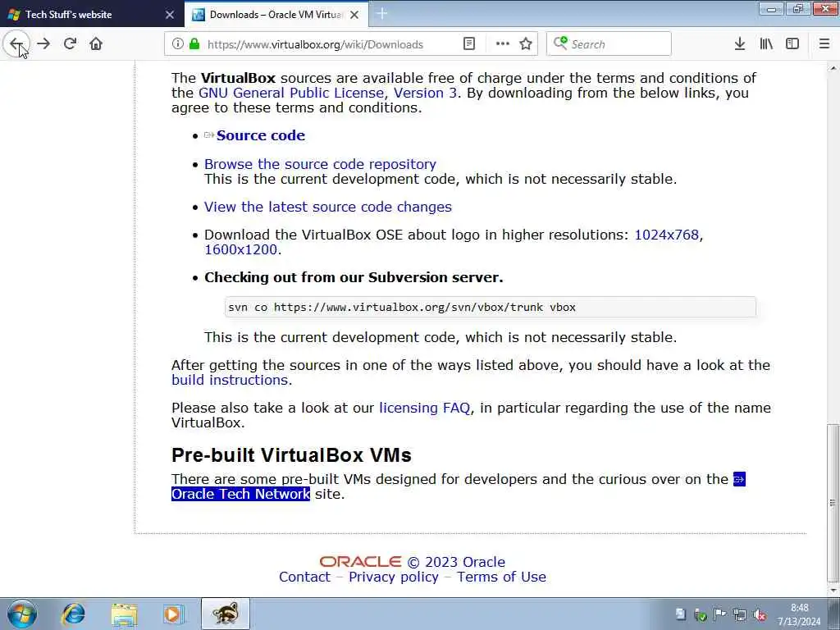Close the Tech Stuff's website tab

(x=170, y=15)
